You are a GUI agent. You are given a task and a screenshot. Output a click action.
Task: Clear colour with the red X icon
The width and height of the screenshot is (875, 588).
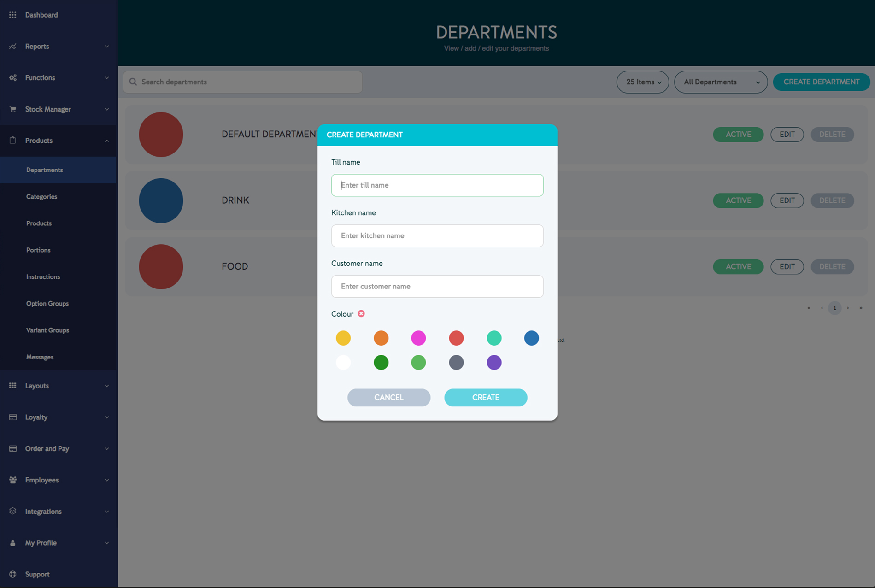click(361, 313)
